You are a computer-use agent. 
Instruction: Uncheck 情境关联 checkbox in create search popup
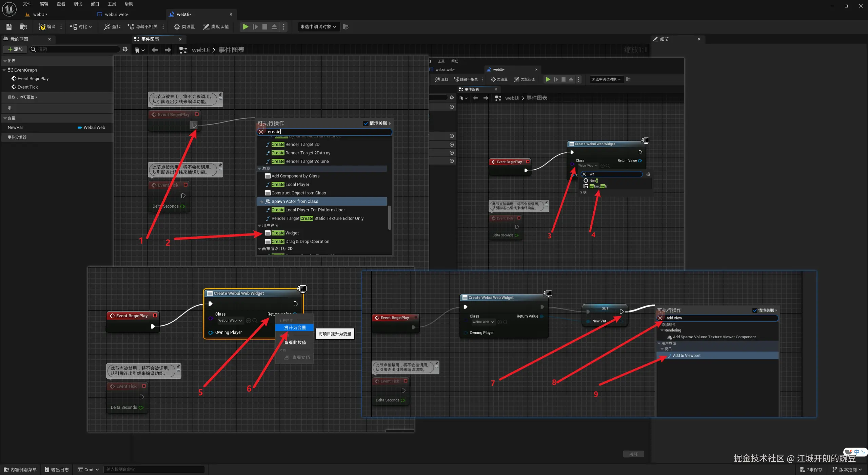coord(366,123)
